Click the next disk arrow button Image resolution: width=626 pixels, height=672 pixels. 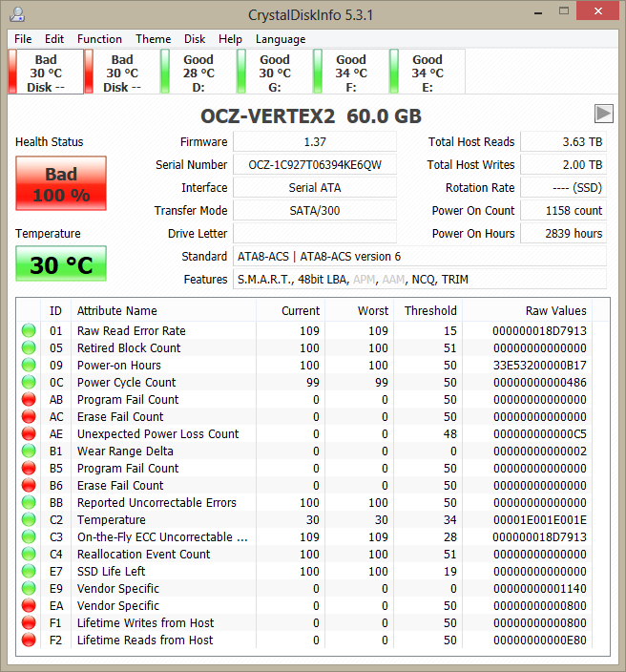coord(604,114)
